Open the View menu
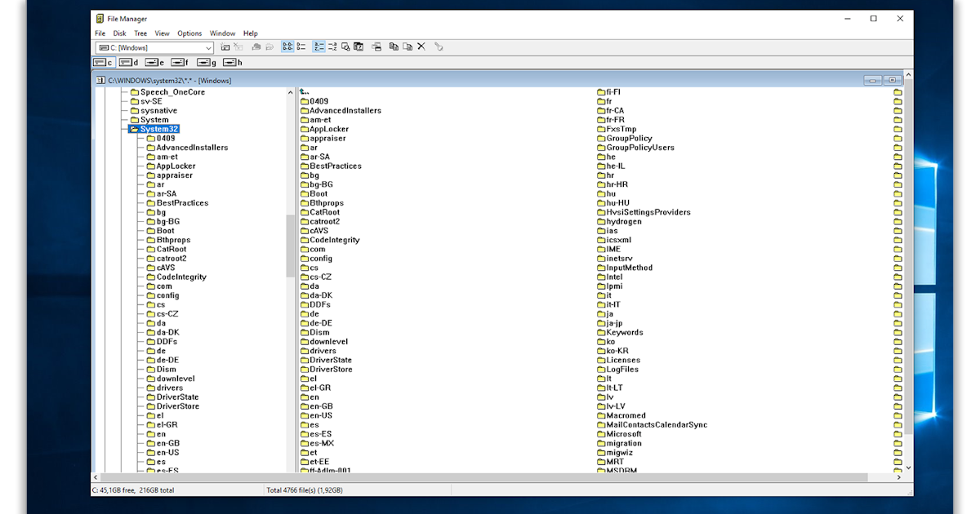Image resolution: width=980 pixels, height=514 pixels. (x=163, y=33)
